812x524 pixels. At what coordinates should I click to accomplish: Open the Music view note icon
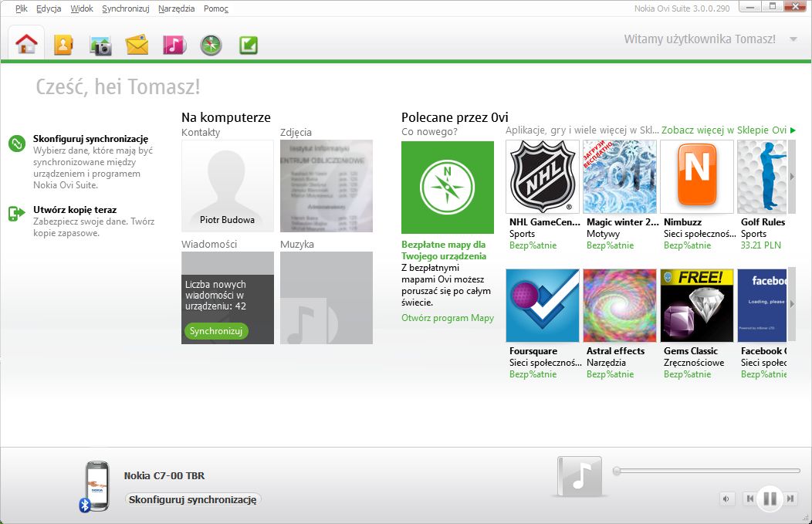174,45
